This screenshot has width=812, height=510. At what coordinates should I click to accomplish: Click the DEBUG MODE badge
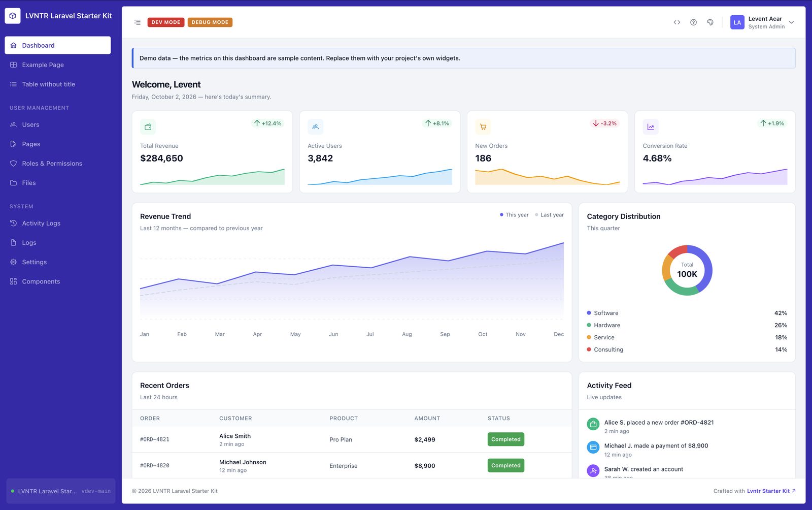pos(210,22)
